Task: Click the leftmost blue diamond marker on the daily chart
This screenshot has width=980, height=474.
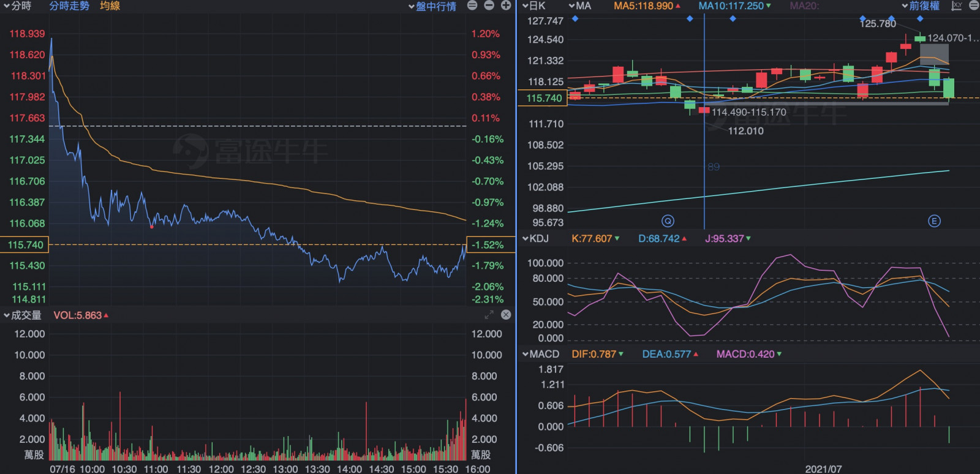Action: (575, 19)
